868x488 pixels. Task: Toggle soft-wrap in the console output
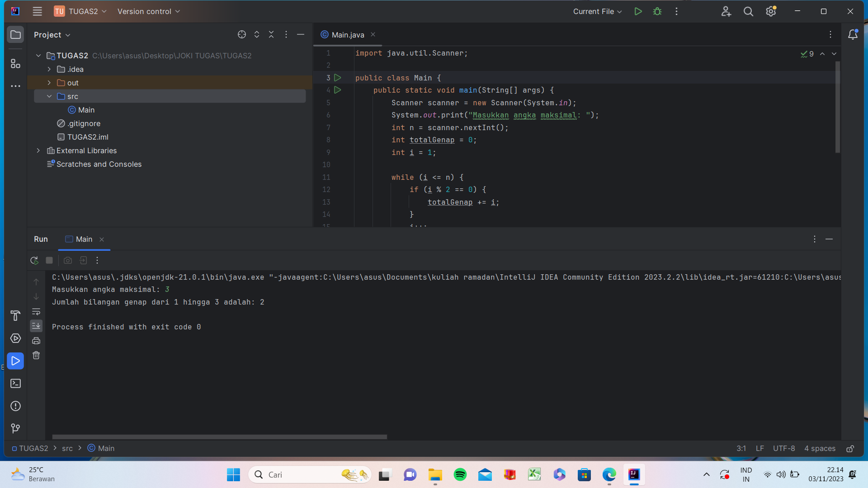click(x=36, y=311)
